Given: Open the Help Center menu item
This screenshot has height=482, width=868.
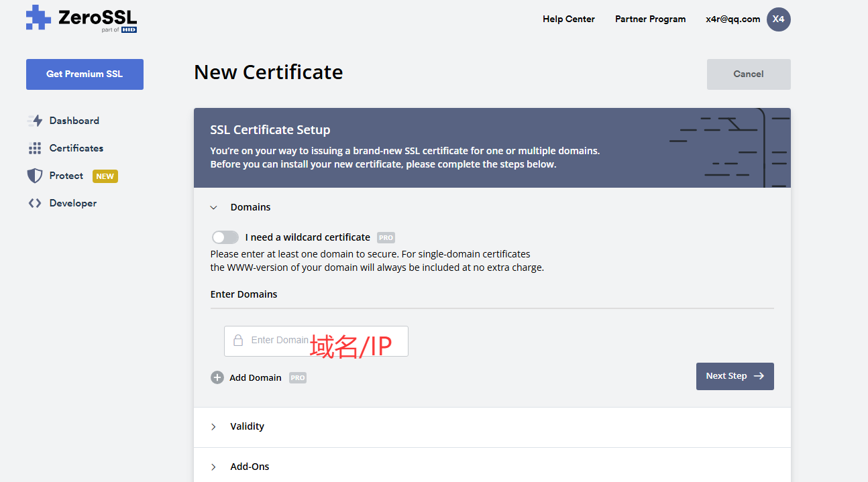Looking at the screenshot, I should click(569, 19).
